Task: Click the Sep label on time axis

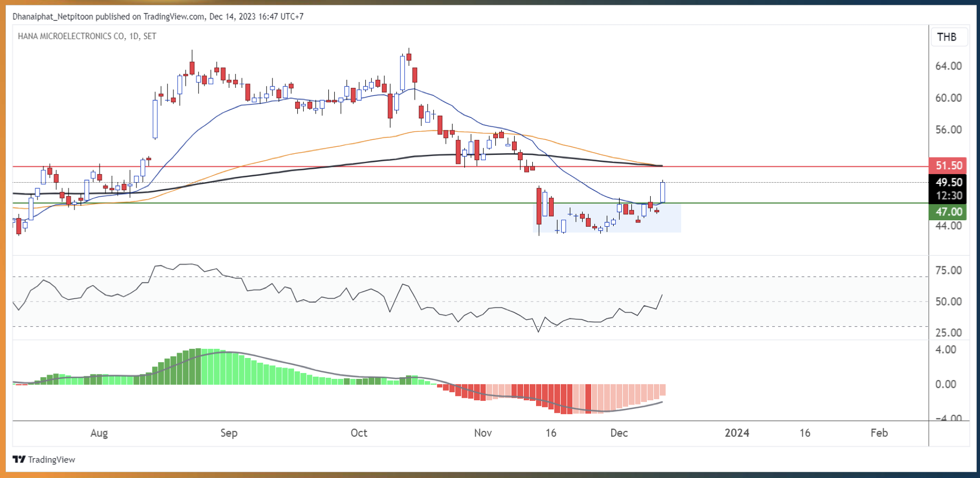Action: [229, 433]
